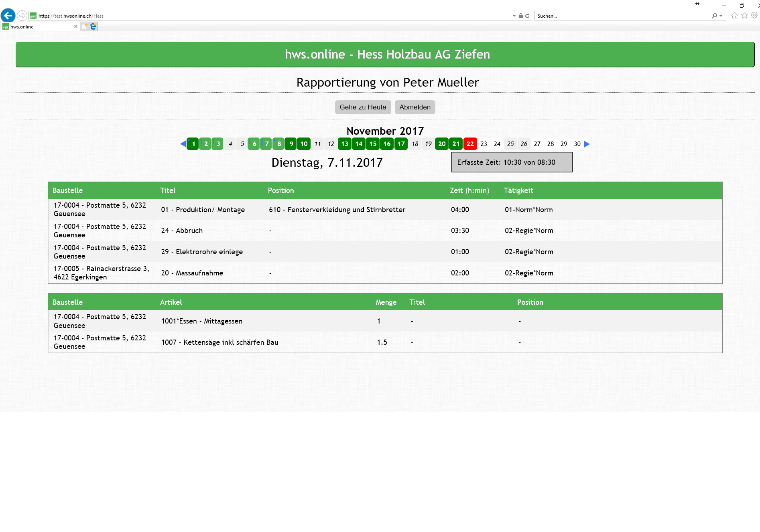Open the search provider dropdown arrow
760x532 pixels.
(x=721, y=16)
